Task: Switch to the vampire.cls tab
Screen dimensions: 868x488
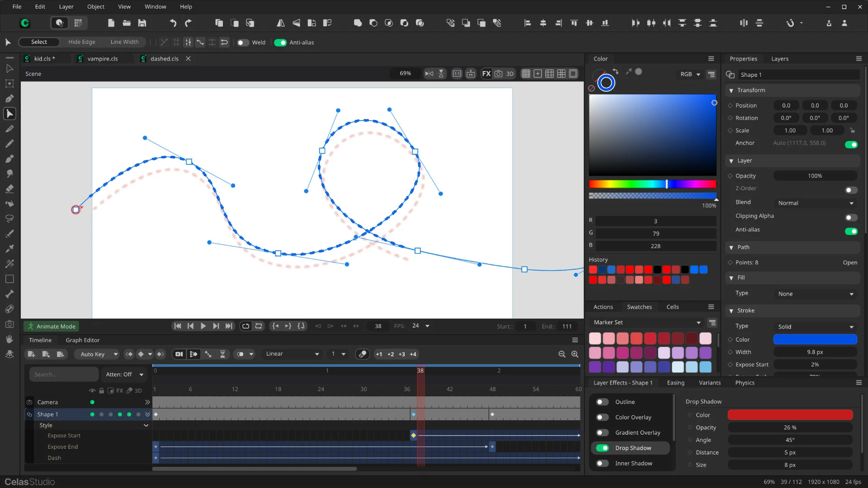Action: [x=102, y=59]
